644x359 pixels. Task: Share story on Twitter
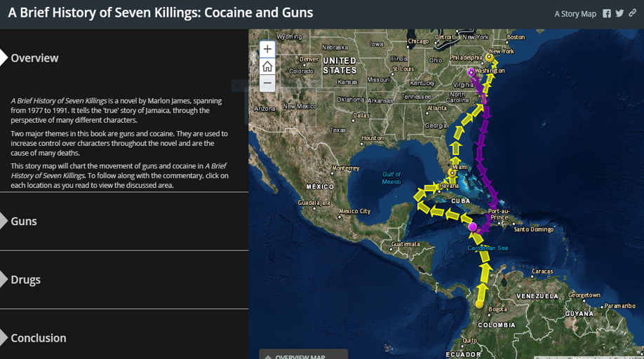(x=619, y=13)
